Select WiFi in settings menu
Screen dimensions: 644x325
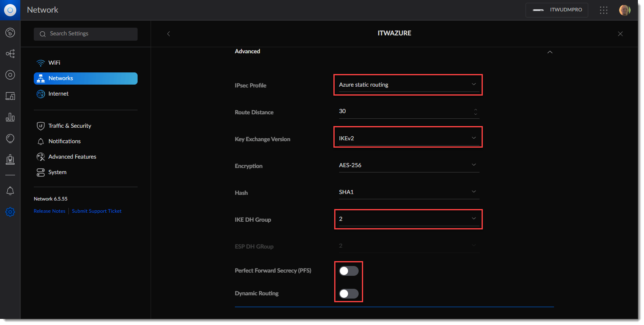click(85, 63)
